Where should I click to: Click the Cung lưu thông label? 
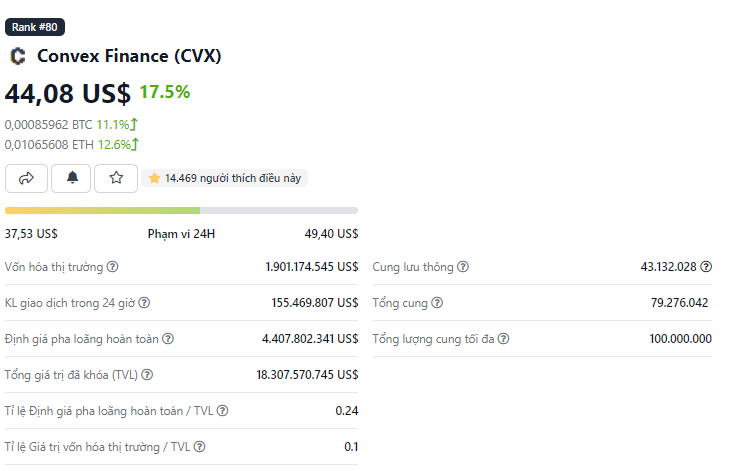pyautogui.click(x=413, y=267)
